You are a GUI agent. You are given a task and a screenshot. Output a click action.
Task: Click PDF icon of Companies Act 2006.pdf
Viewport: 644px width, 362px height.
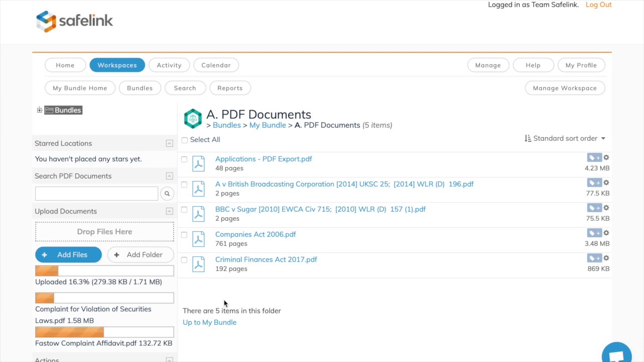click(199, 239)
